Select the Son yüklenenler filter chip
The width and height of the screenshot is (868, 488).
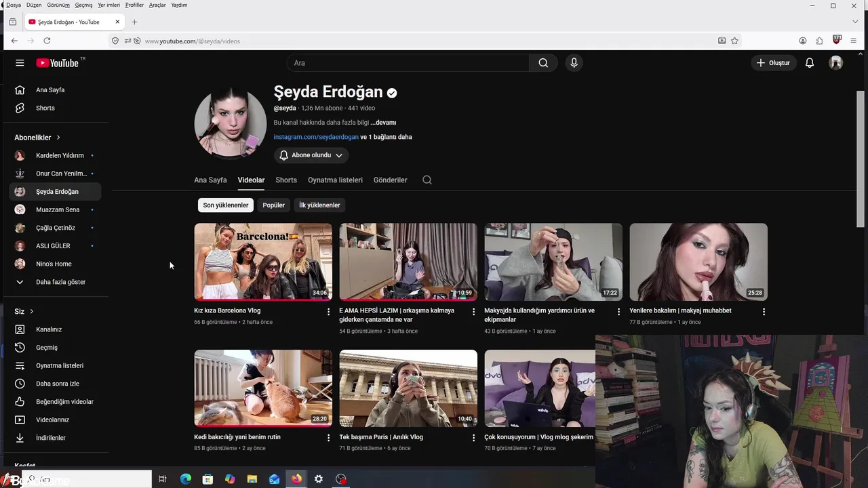pyautogui.click(x=226, y=205)
